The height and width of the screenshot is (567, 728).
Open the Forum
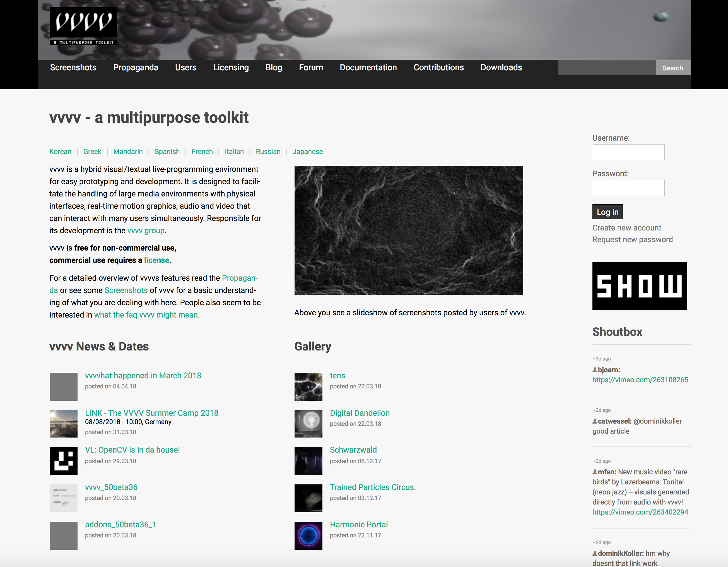pos(311,67)
